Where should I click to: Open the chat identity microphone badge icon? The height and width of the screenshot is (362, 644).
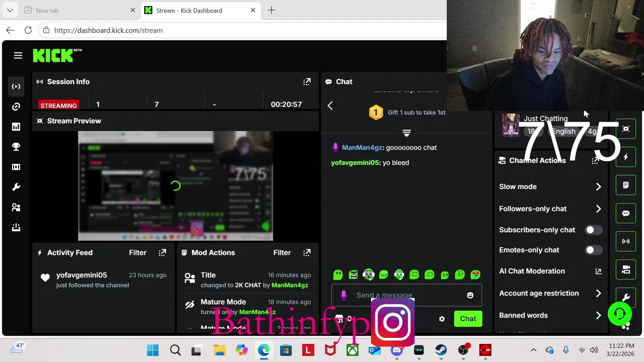click(344, 295)
